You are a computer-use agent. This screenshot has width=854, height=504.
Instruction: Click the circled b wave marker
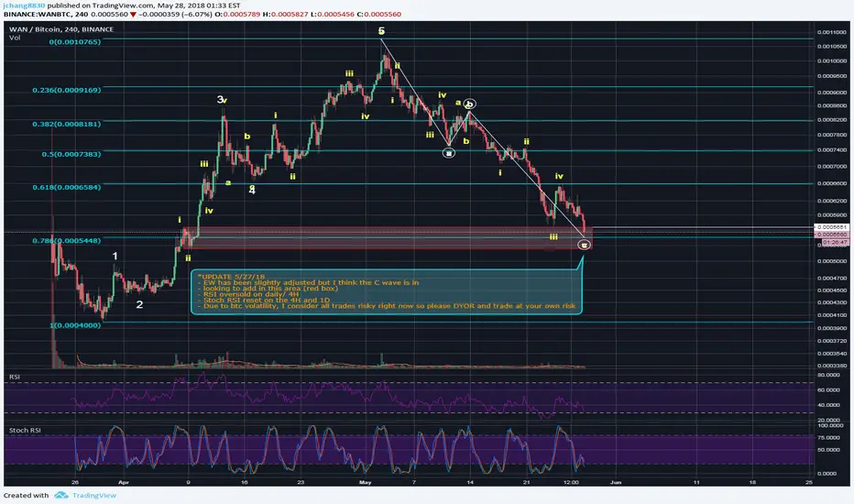(x=469, y=104)
